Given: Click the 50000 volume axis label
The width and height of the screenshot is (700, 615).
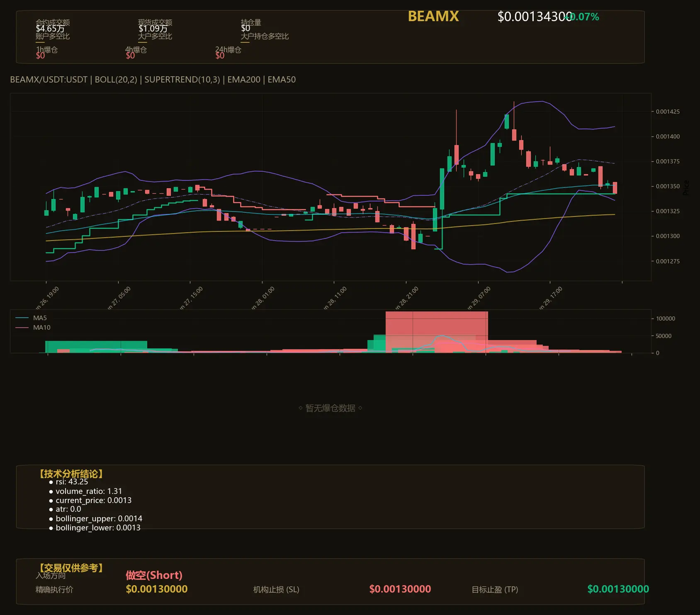Looking at the screenshot, I should point(664,336).
